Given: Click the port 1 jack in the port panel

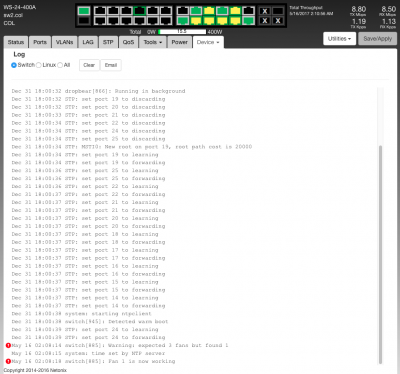Looking at the screenshot, I should 100,11.
